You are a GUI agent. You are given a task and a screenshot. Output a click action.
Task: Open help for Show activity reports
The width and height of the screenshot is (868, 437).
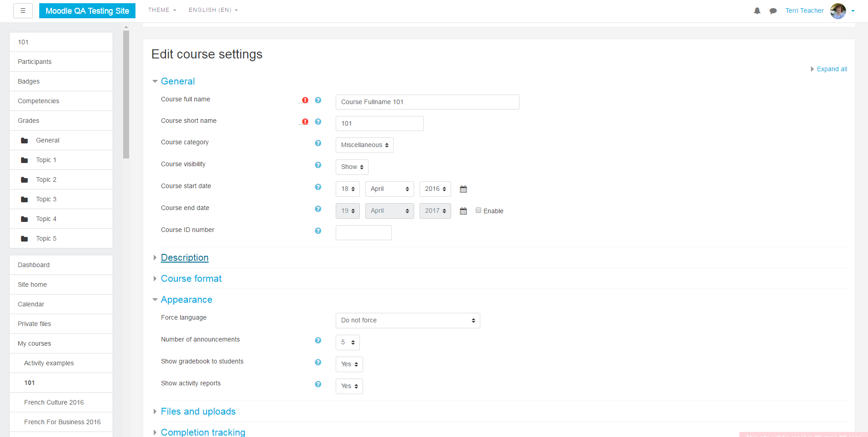click(318, 384)
